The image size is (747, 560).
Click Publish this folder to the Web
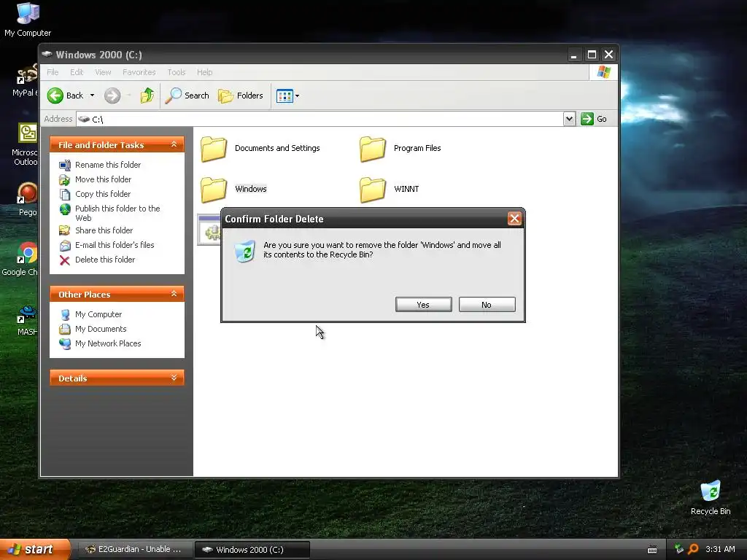117,213
